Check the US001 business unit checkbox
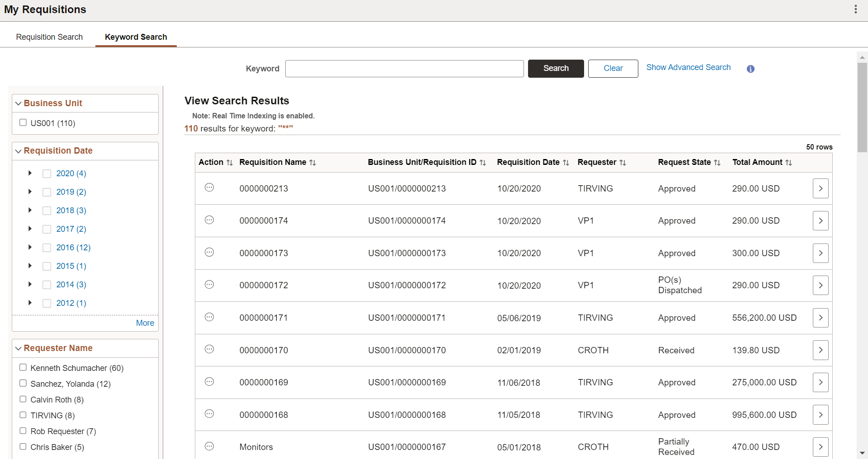The image size is (868, 459). pos(23,122)
